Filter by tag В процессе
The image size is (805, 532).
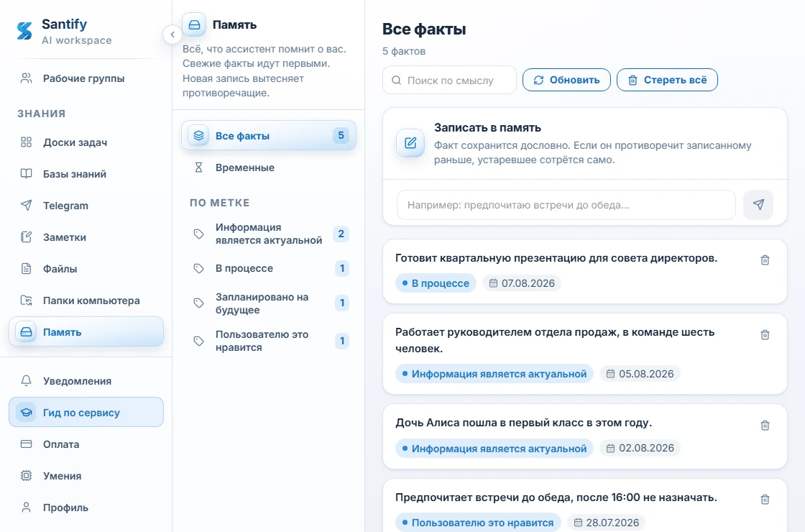tap(269, 269)
